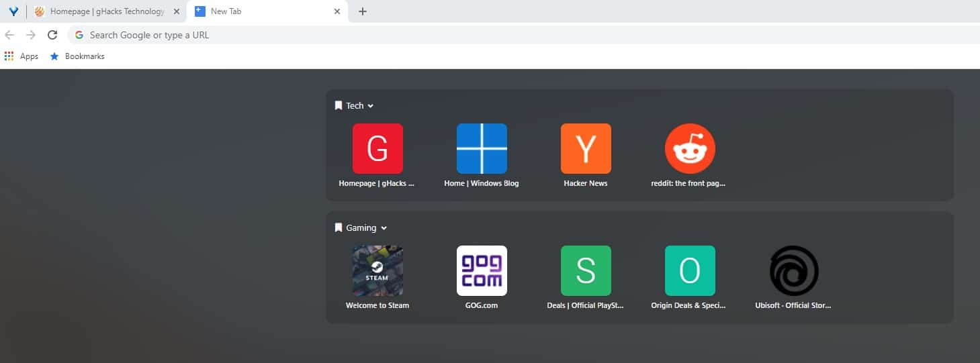Click the 'Welcome to Steam' label

coord(377,305)
